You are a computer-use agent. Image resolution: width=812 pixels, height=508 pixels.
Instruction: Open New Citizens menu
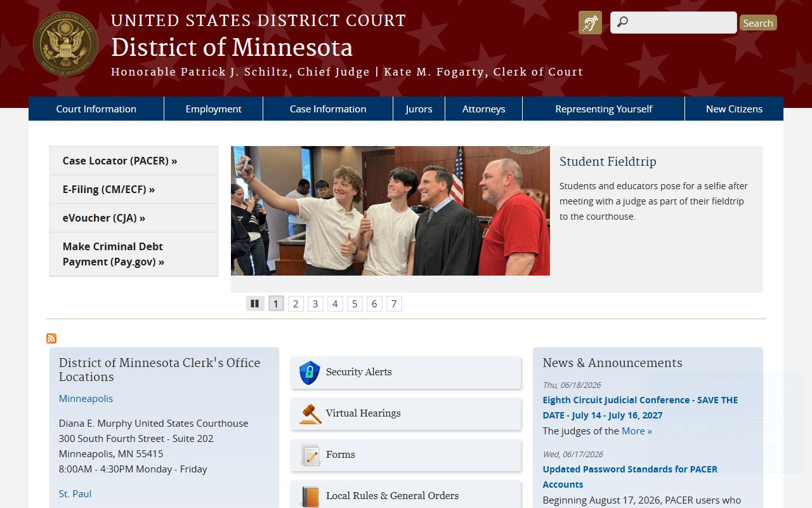coord(735,109)
